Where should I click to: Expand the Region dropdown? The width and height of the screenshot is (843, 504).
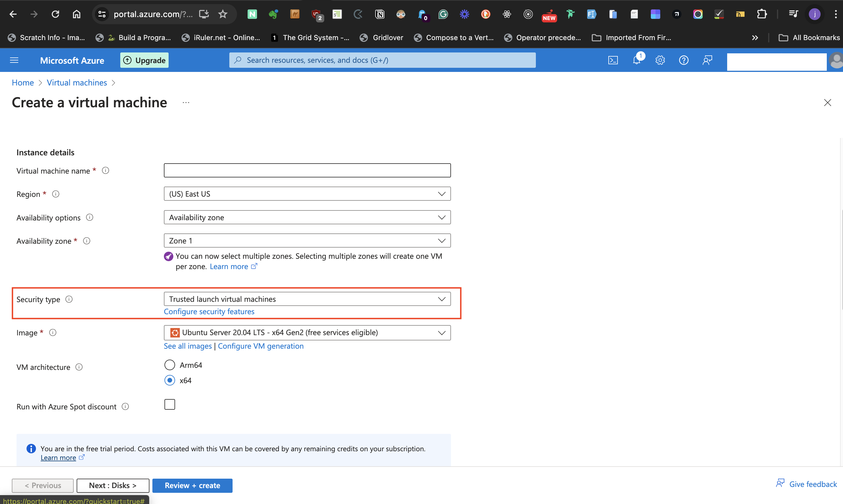[x=307, y=194]
